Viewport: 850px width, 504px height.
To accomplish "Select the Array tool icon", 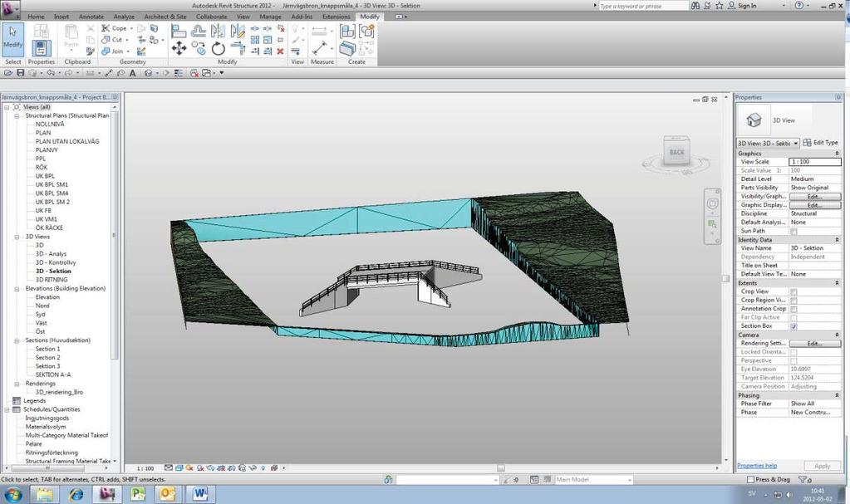I will pyautogui.click(x=255, y=40).
